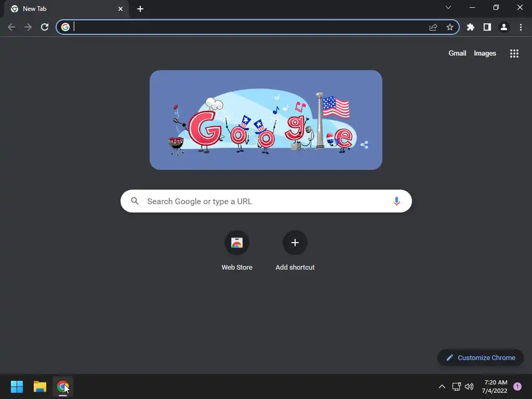Reload the page with refresh icon
Image resolution: width=532 pixels, height=399 pixels.
point(45,27)
